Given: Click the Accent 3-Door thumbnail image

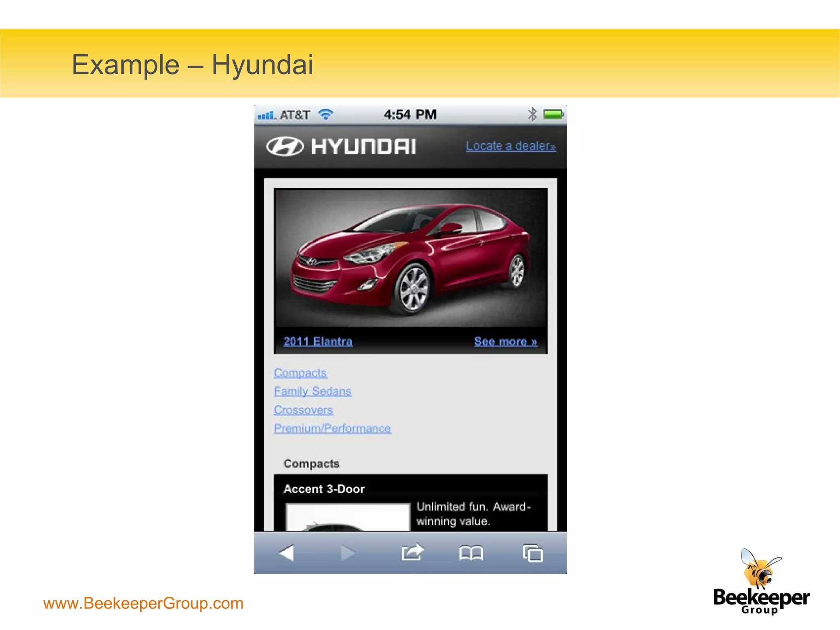Looking at the screenshot, I should 347,517.
